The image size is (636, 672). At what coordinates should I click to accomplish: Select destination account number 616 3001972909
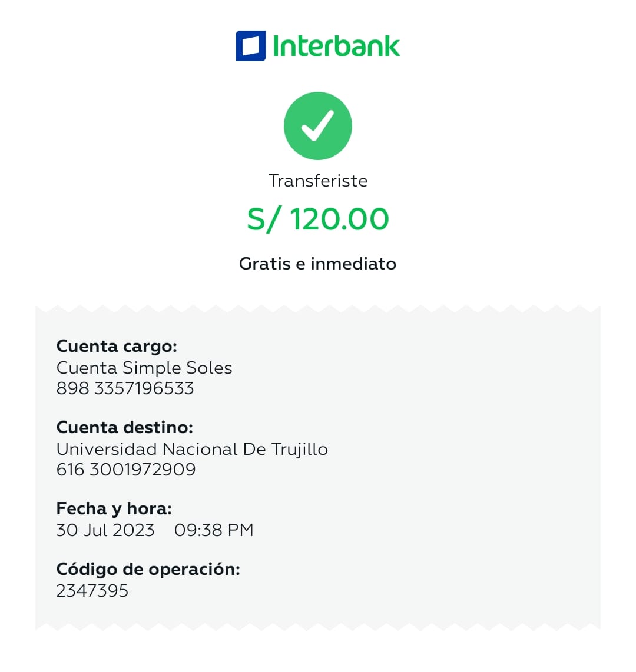[x=126, y=470]
